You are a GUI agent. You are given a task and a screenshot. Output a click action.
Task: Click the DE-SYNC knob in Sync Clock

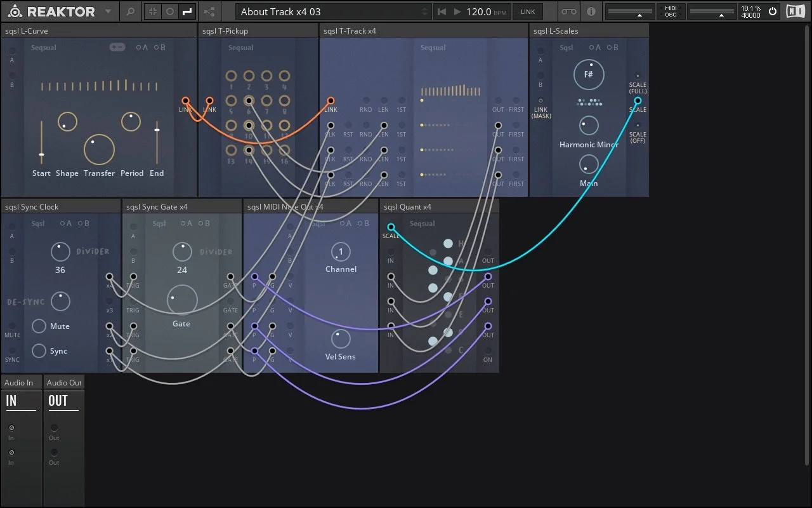tap(60, 301)
